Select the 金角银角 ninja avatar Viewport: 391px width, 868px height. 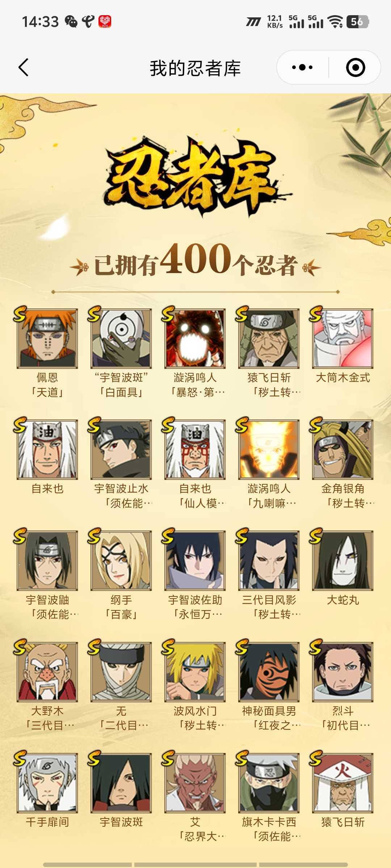coord(342,450)
